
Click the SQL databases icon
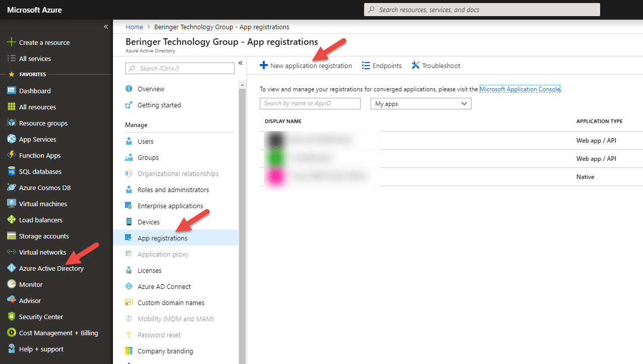pos(12,171)
